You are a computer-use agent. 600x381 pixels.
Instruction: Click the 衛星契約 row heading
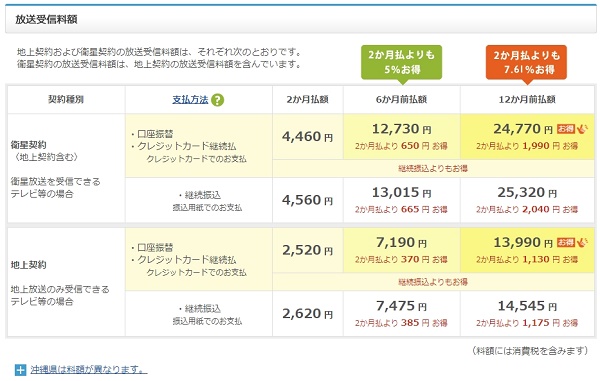28,145
